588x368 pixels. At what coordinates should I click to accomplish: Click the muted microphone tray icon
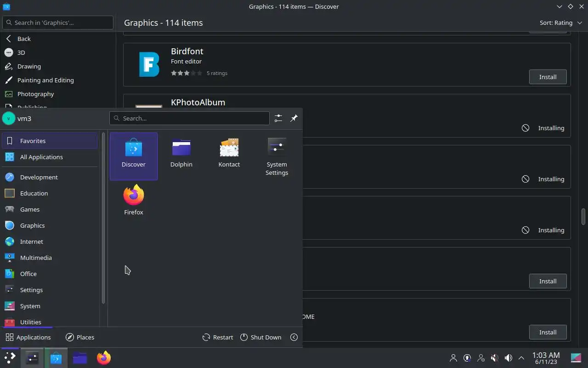495,358
